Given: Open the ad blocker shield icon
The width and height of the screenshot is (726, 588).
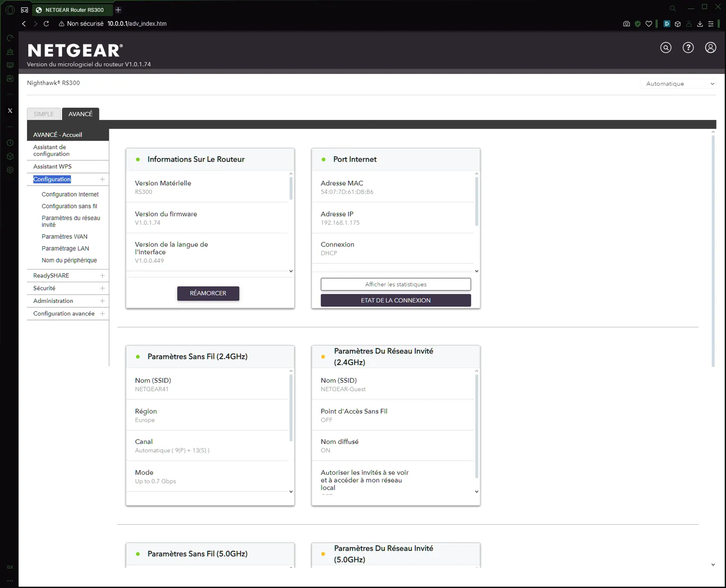Looking at the screenshot, I should [x=638, y=24].
